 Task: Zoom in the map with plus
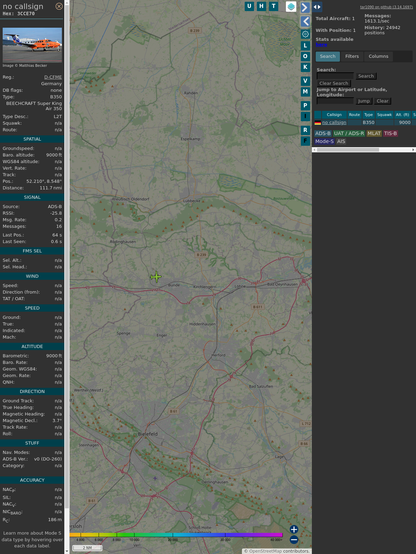point(294,529)
